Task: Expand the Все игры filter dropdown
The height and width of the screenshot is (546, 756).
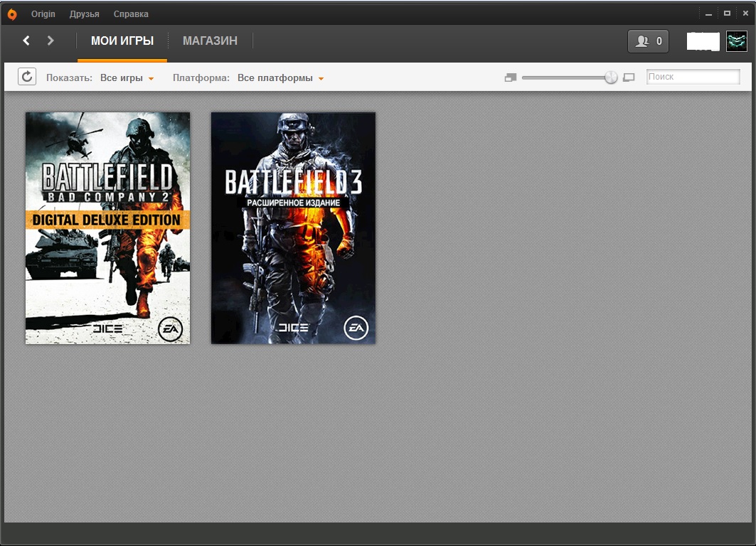Action: pyautogui.click(x=127, y=78)
